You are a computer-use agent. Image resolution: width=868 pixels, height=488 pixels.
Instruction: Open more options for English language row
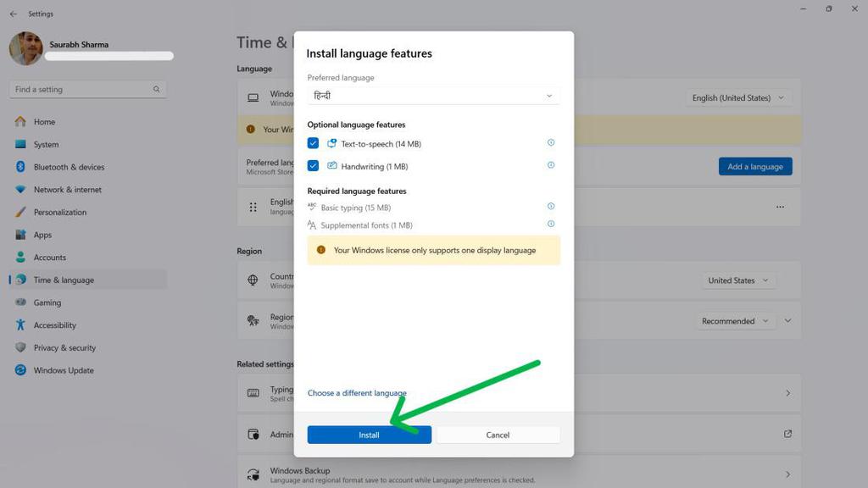coord(780,207)
